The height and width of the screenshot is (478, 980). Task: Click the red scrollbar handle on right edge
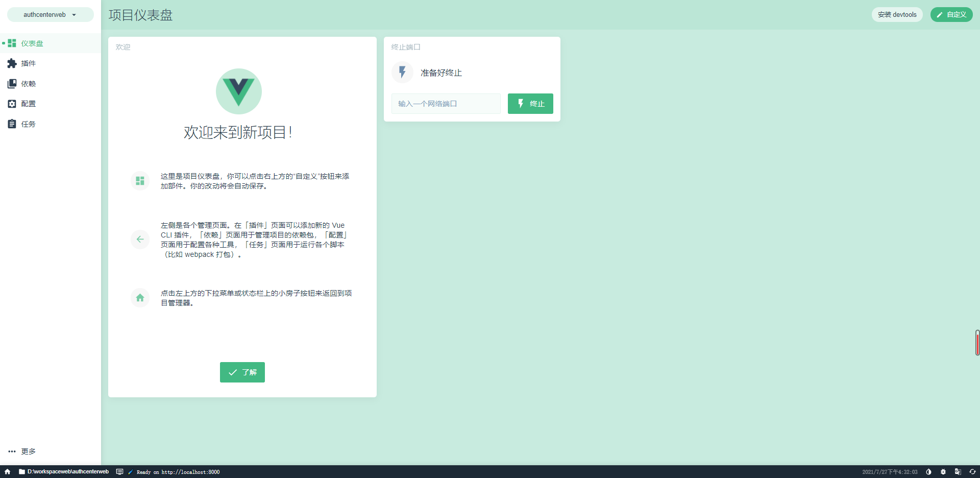pos(977,343)
